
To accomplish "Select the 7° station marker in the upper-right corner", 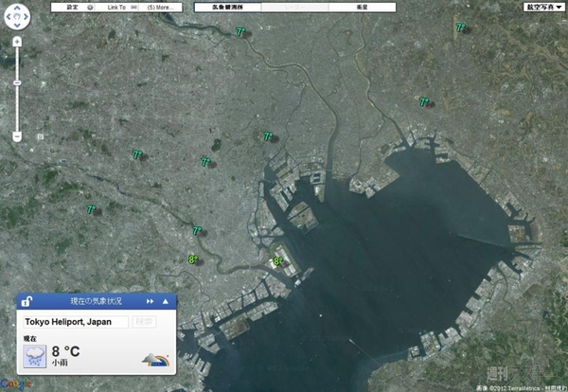I will [x=460, y=27].
